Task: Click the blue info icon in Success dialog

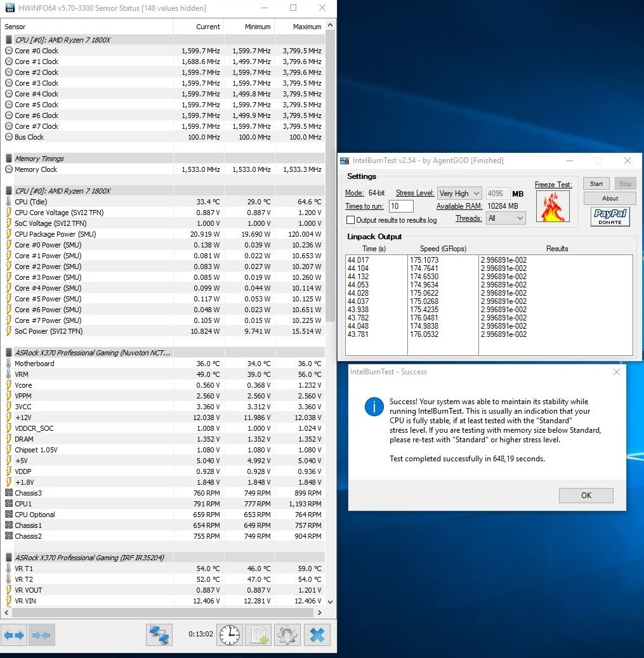Action: [x=374, y=407]
